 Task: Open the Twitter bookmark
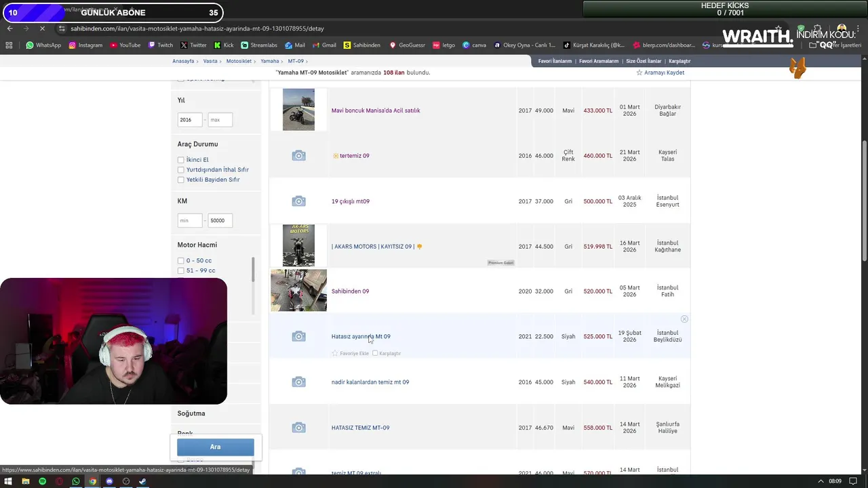pos(193,45)
